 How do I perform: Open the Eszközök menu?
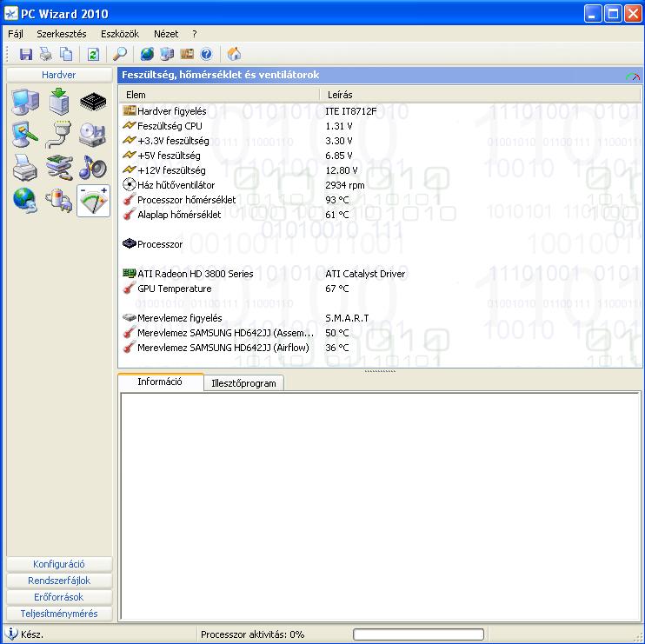click(x=120, y=34)
